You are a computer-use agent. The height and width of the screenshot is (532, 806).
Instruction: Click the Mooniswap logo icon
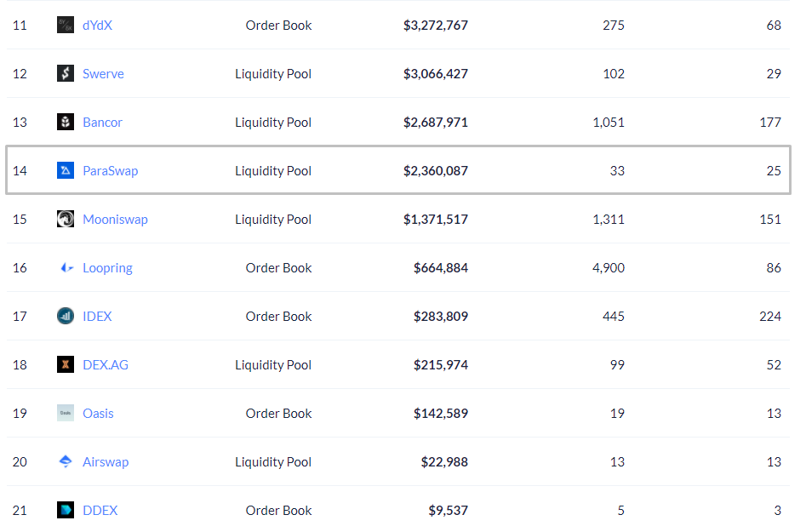pos(66,220)
